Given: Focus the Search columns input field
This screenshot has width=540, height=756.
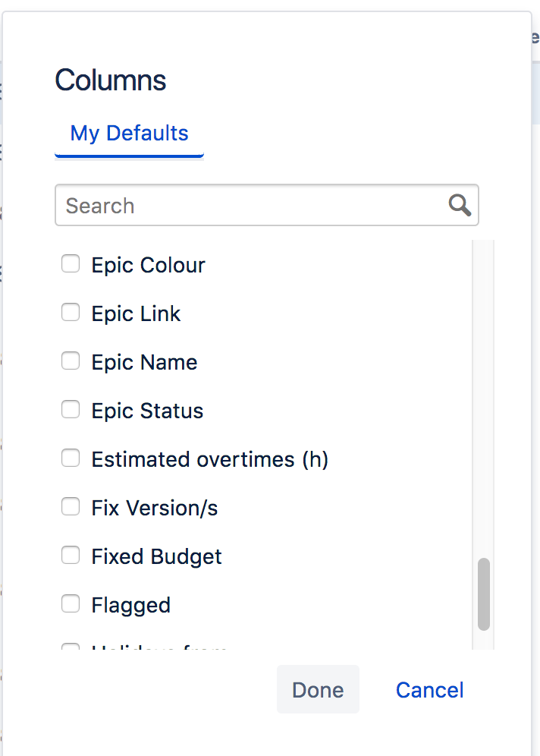Looking at the screenshot, I should (x=267, y=205).
